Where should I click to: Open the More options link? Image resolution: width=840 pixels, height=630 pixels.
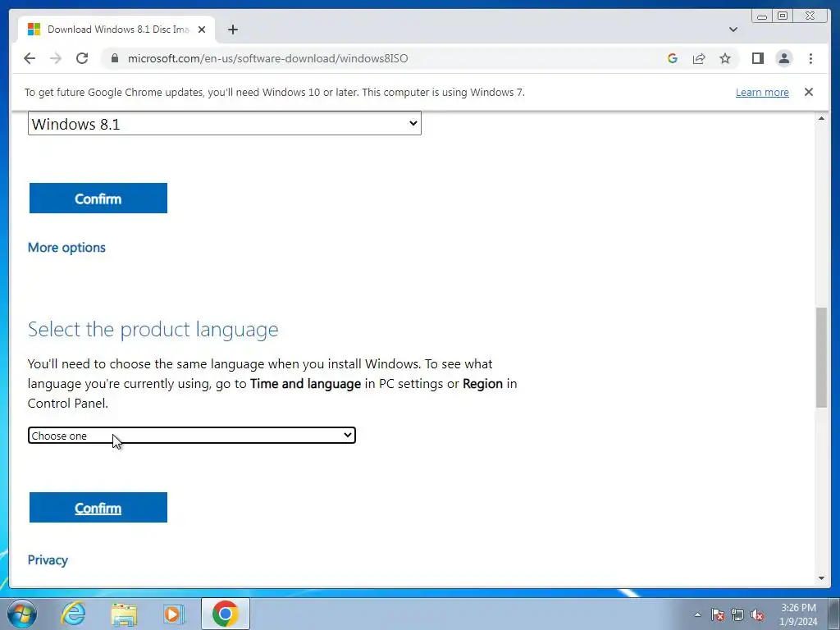pos(66,248)
